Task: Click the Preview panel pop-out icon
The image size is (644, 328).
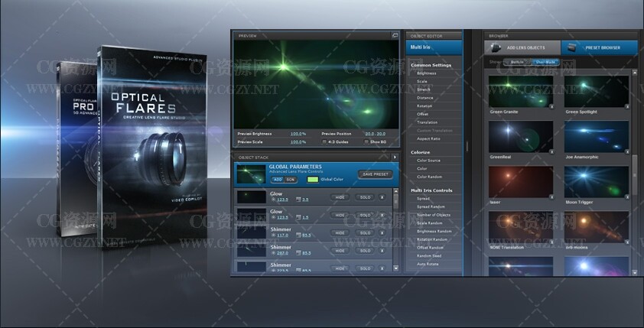Action: click(395, 35)
